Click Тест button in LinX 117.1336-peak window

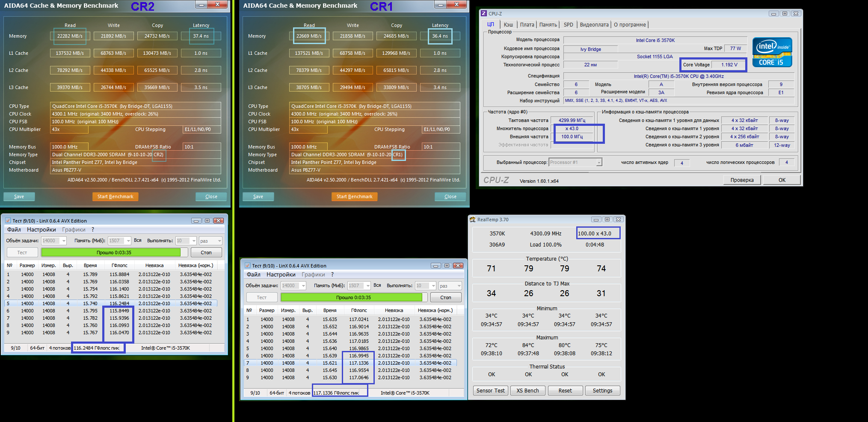click(262, 297)
